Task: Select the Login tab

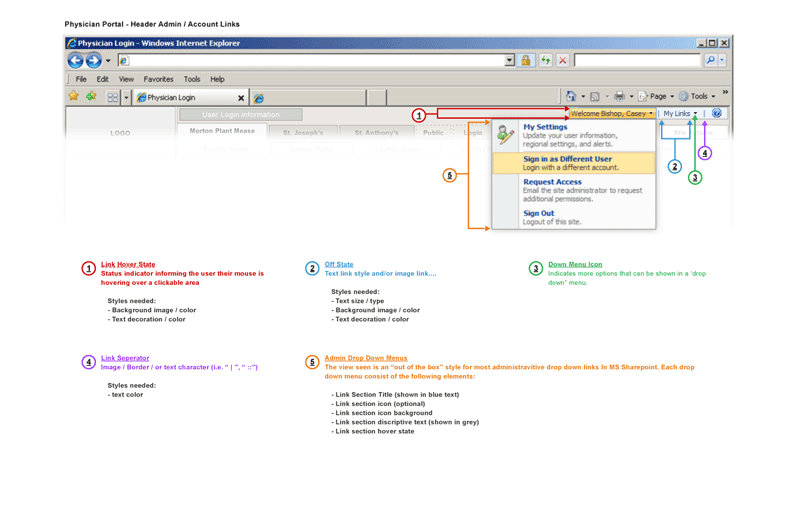Action: [472, 132]
